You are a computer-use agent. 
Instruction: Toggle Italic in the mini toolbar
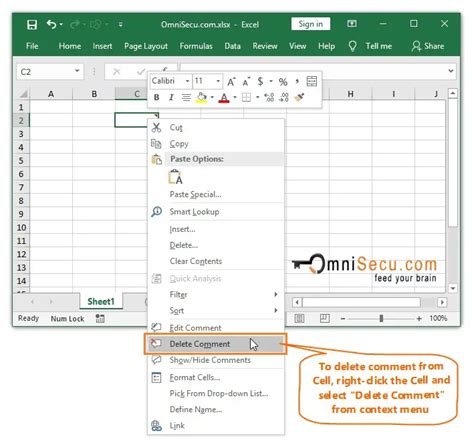tap(171, 97)
